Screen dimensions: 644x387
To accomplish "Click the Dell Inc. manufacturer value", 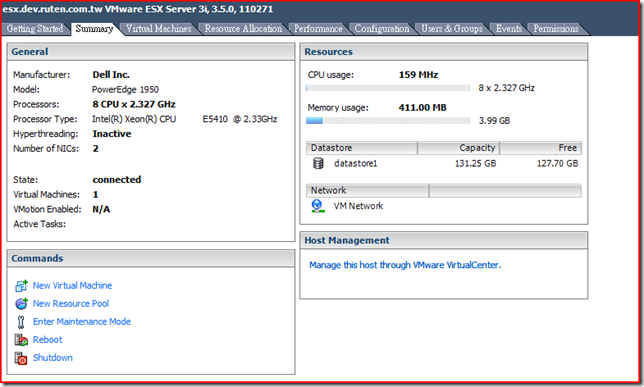I will pos(111,75).
